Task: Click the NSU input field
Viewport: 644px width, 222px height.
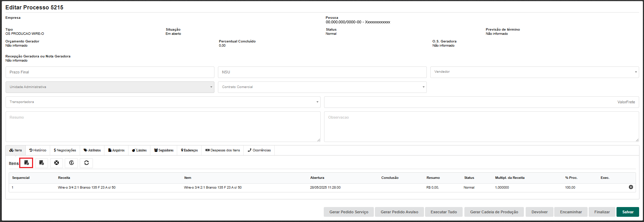Action: click(x=322, y=72)
